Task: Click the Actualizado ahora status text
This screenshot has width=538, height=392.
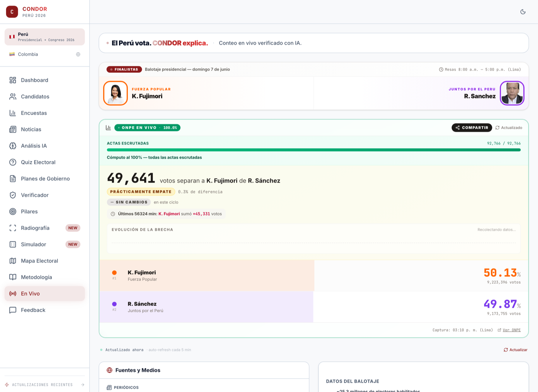Action: (124, 350)
